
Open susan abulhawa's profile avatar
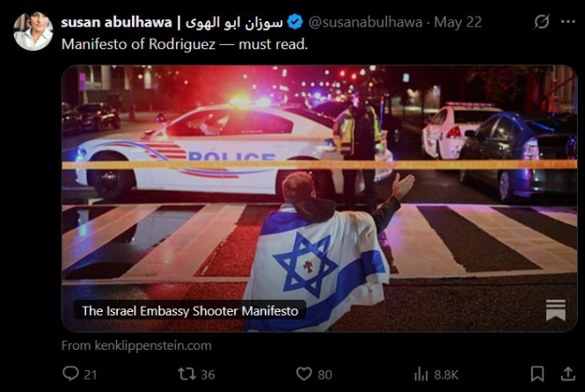tap(33, 31)
